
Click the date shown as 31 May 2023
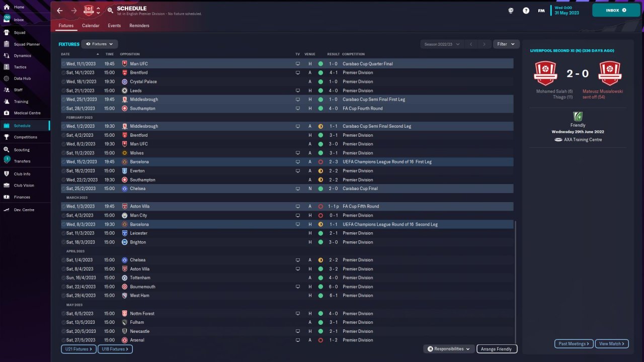566,13
